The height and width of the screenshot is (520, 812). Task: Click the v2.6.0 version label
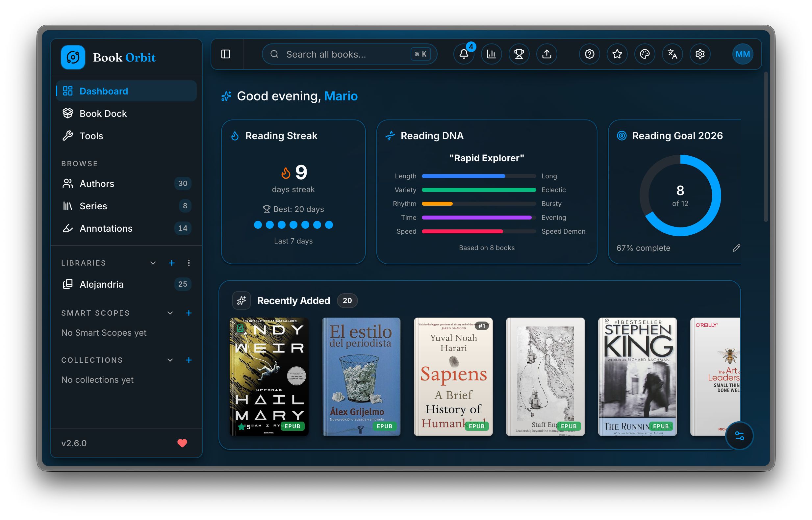(74, 443)
